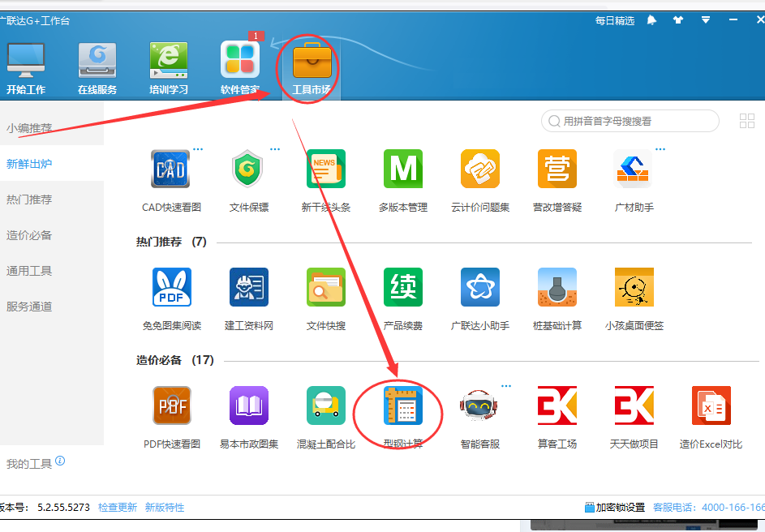Open 产品续费 renewal tool
The width and height of the screenshot is (765, 532).
click(x=403, y=287)
